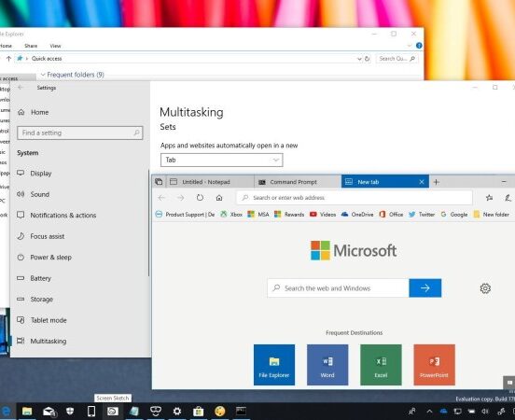Image resolution: width=515 pixels, height=420 pixels.
Task: Refresh the New tab page
Action: pyautogui.click(x=200, y=198)
